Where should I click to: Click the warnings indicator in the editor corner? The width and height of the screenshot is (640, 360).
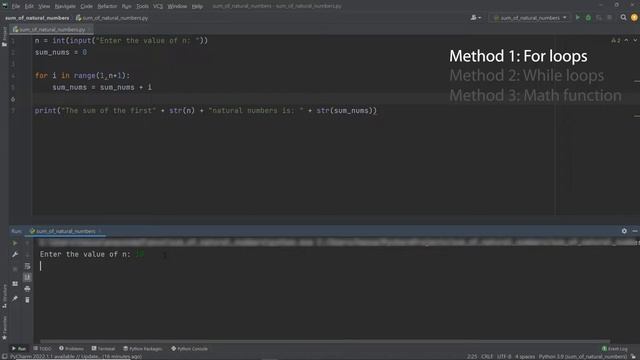616,40
